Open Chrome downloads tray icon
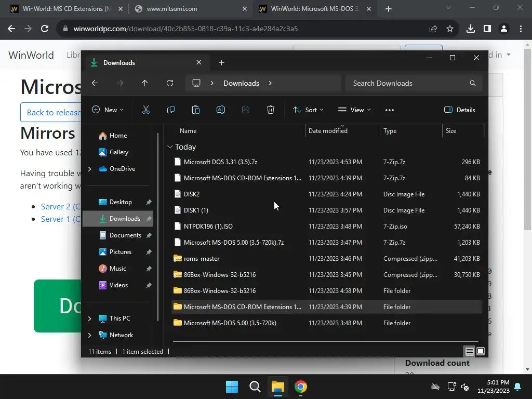Viewport: 532px width, 399px height. point(471,29)
